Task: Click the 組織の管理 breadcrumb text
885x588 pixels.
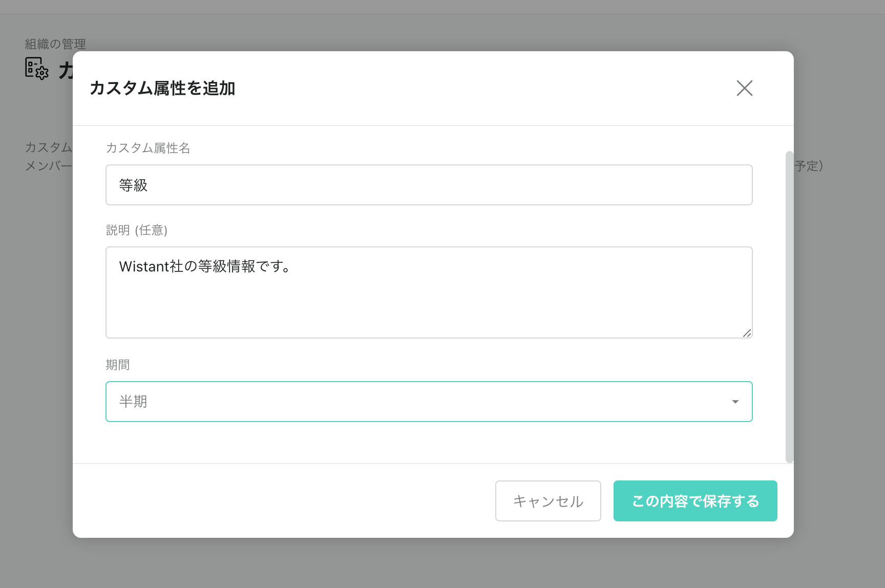Action: click(x=55, y=44)
